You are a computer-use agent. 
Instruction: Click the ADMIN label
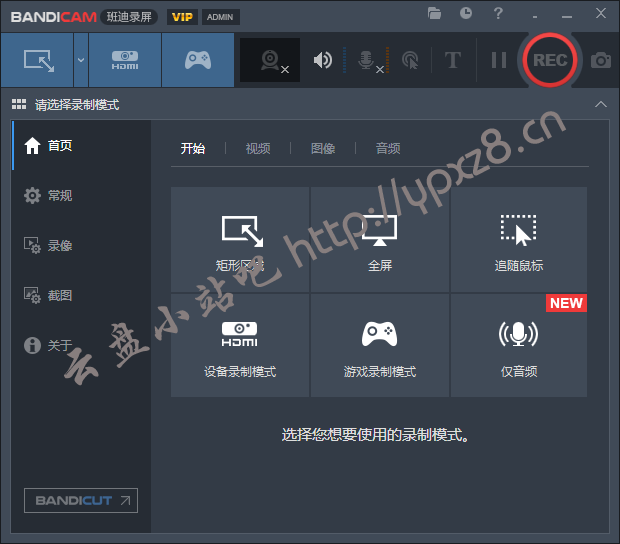tap(220, 17)
